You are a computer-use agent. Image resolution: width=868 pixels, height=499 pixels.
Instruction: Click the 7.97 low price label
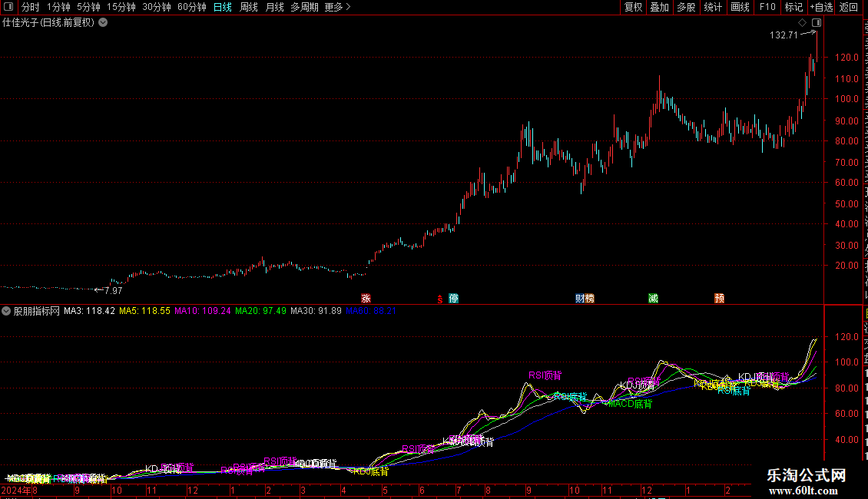click(113, 290)
